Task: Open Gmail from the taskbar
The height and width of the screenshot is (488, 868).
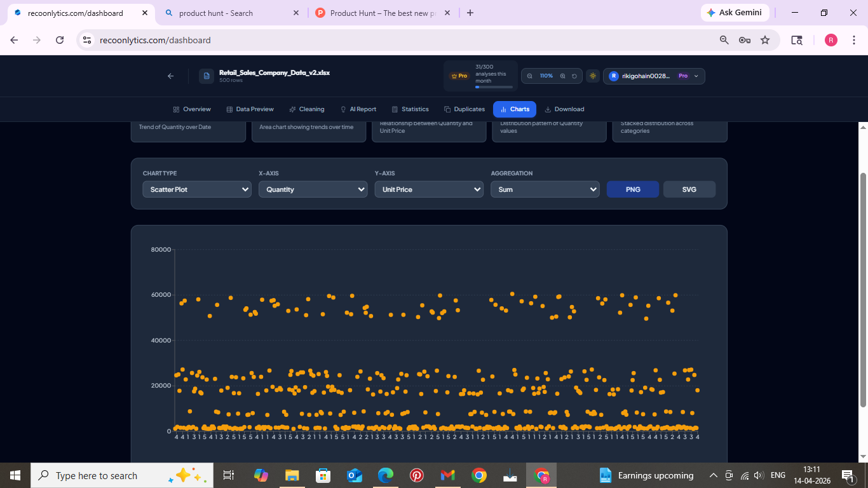Action: 447,475
